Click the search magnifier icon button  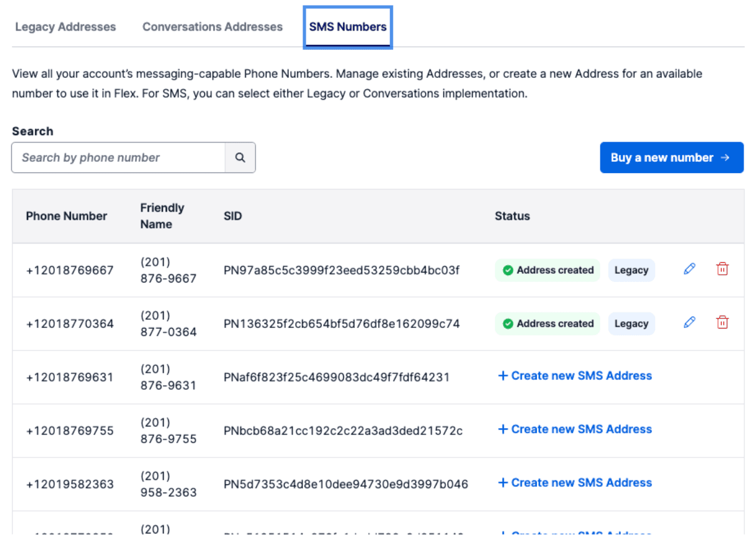(x=240, y=157)
